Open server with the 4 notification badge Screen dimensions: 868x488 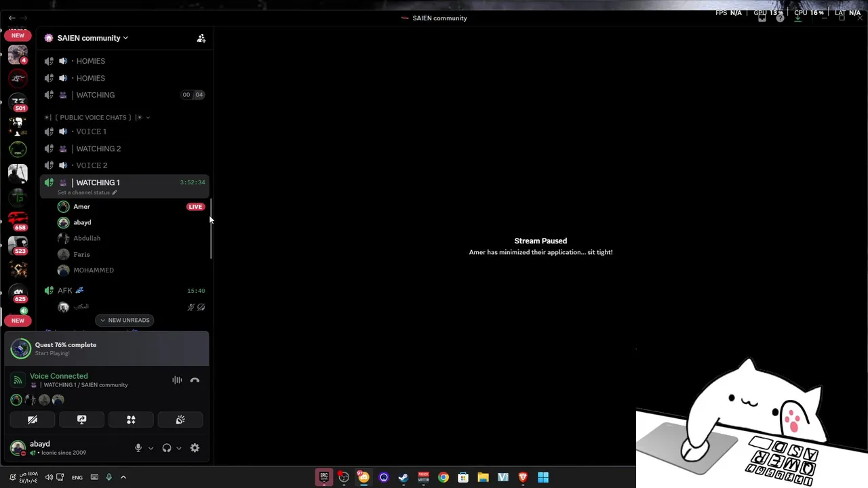[x=18, y=54]
